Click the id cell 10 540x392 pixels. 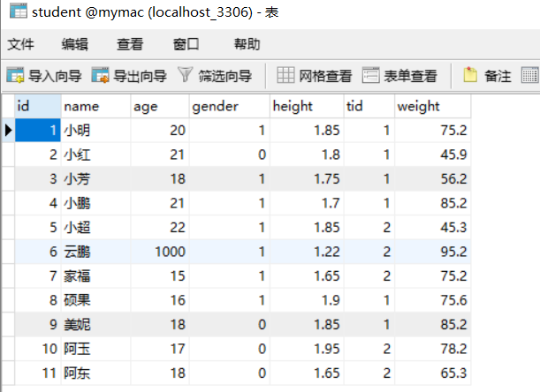pyautogui.click(x=38, y=349)
